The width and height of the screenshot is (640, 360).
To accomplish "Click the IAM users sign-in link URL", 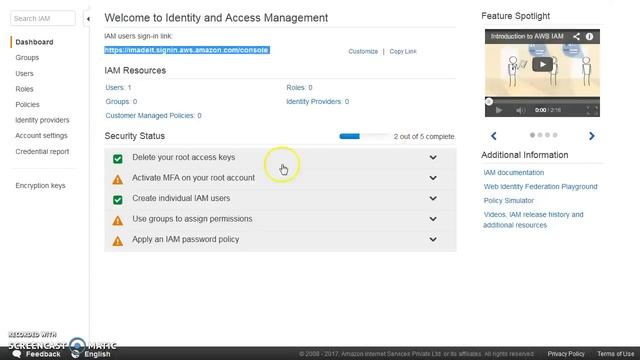I will [187, 50].
